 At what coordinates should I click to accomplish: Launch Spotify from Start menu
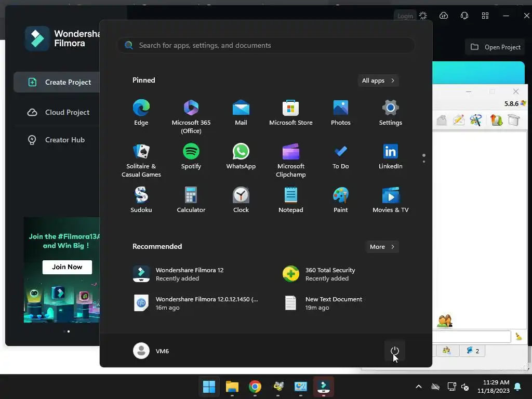(x=191, y=156)
